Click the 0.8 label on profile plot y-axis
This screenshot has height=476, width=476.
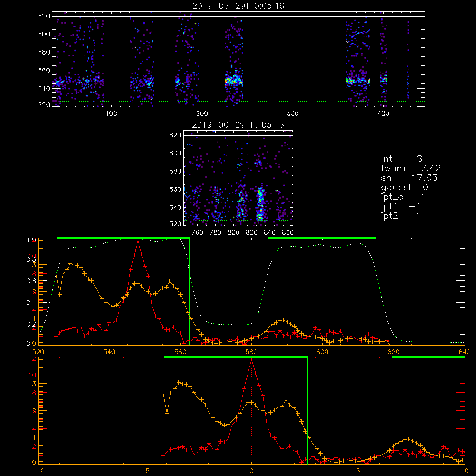point(31,259)
